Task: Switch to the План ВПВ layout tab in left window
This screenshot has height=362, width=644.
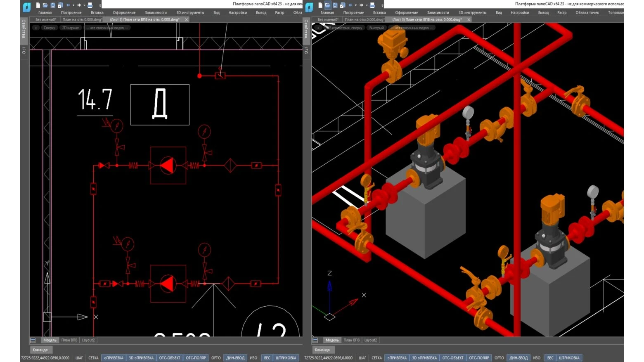Action: pyautogui.click(x=69, y=340)
